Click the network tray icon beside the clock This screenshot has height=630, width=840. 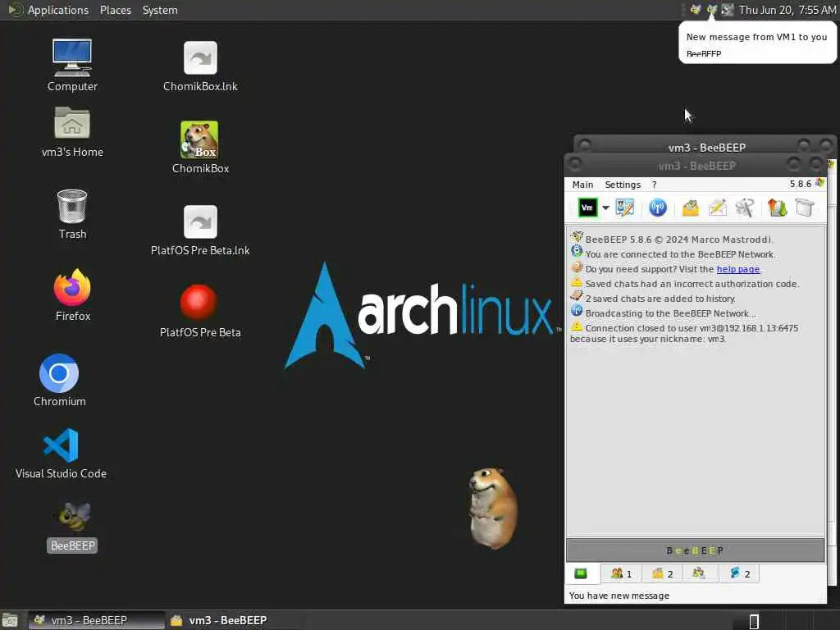tap(727, 9)
